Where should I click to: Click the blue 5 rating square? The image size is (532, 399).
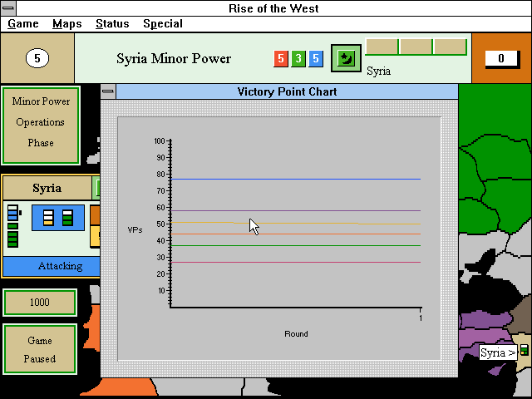316,58
